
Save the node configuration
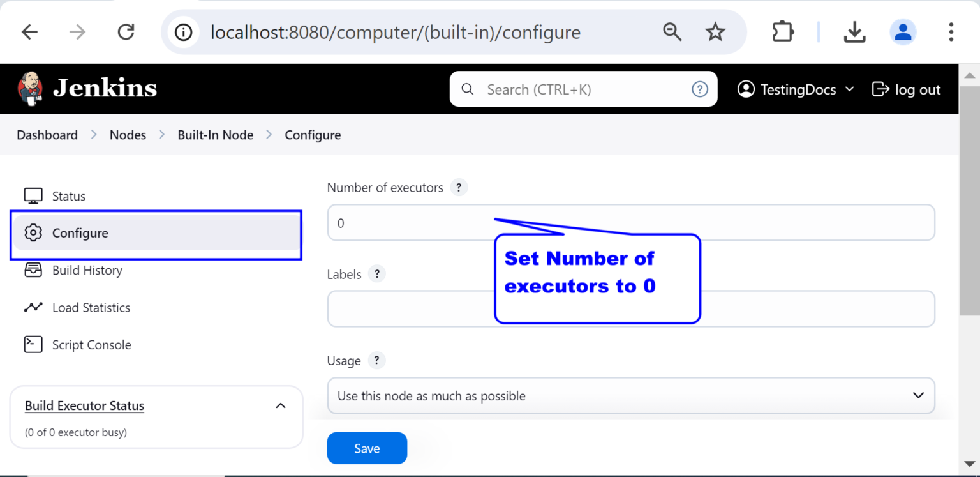pyautogui.click(x=367, y=448)
